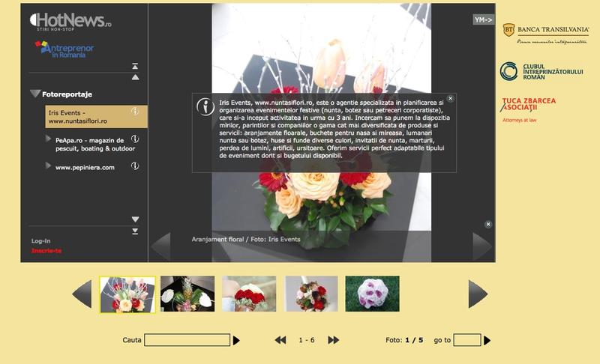Click the Inscrie-te registration link
The height and width of the screenshot is (364, 600).
tap(46, 250)
